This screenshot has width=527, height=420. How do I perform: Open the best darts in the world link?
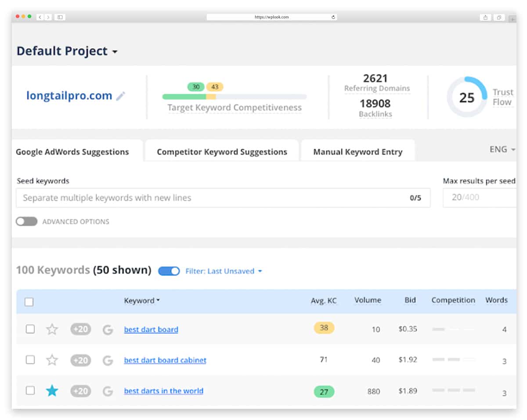click(164, 391)
